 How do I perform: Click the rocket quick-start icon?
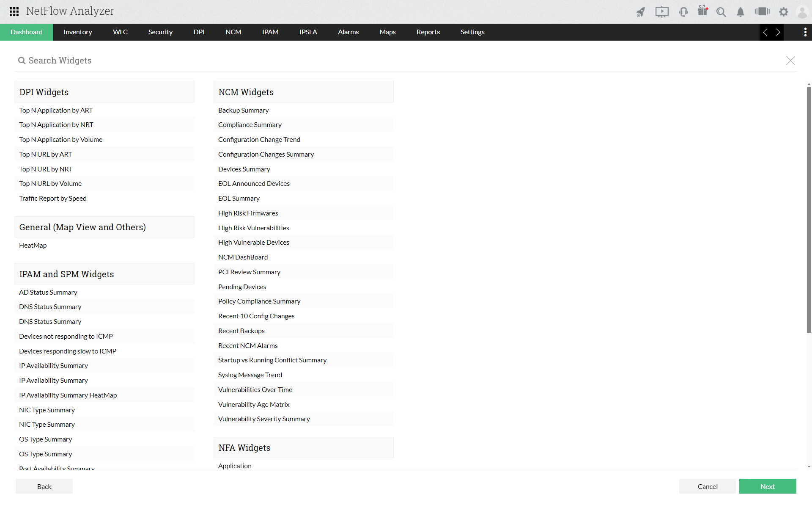click(x=641, y=12)
